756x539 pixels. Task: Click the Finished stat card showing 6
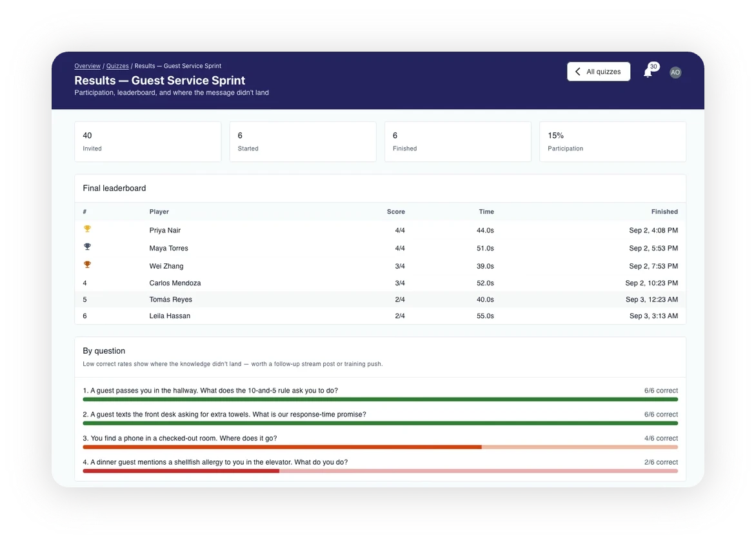458,142
